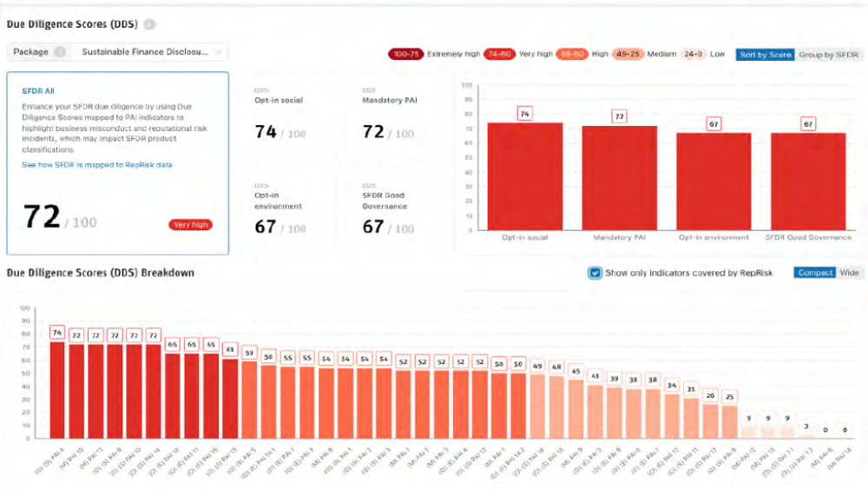This screenshot has height=489, width=868.
Task: Switch to Group by SFDR view
Action: [x=828, y=55]
